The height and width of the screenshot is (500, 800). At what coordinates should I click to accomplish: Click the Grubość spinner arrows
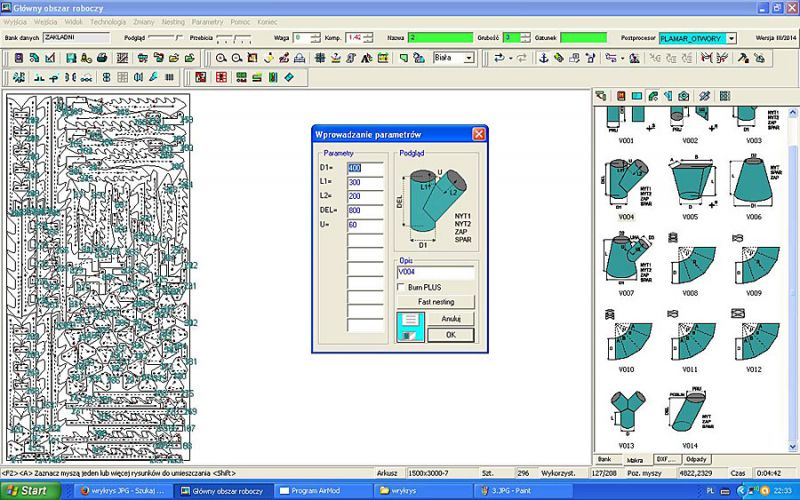point(528,38)
